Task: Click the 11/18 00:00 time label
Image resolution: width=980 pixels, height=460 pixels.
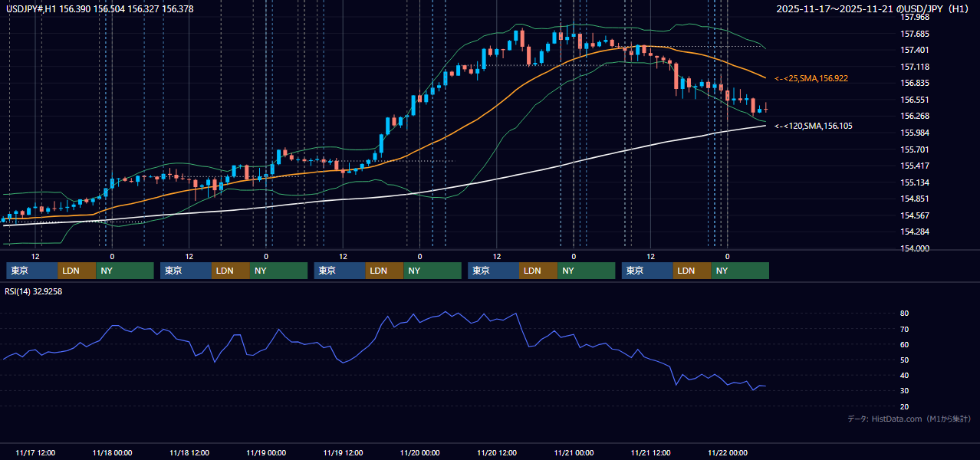Action: click(x=112, y=452)
